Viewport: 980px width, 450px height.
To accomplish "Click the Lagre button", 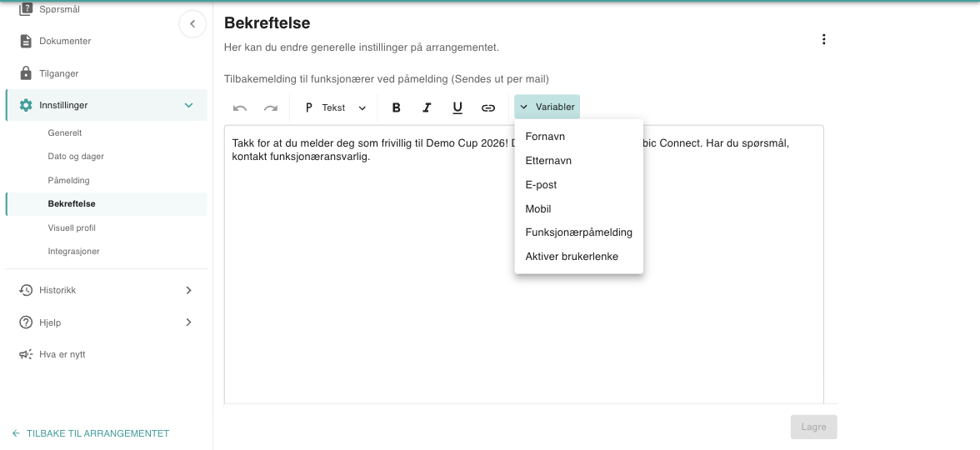I will pos(813,427).
